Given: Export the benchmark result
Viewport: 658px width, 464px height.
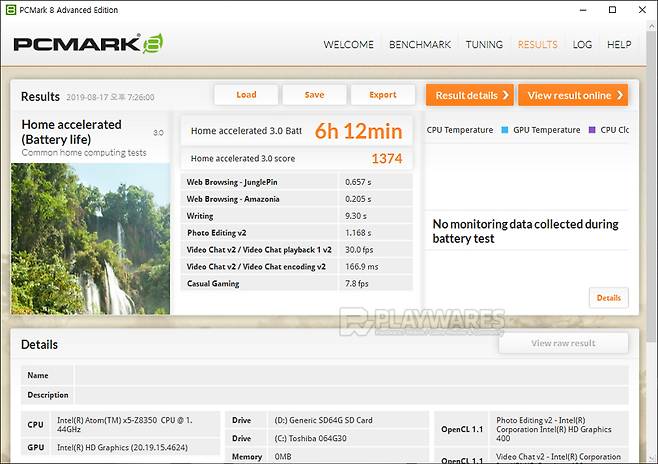Looking at the screenshot, I should (383, 95).
